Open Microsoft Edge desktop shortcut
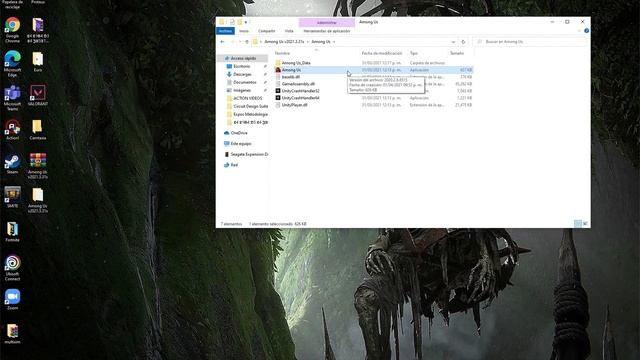Image resolution: width=640 pixels, height=360 pixels. [12, 64]
